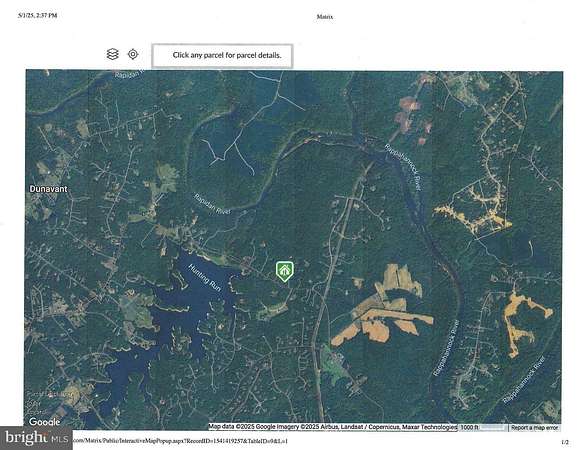Click the 1/2 page number indicator
Screen dimensions: 583x450
tap(565, 442)
